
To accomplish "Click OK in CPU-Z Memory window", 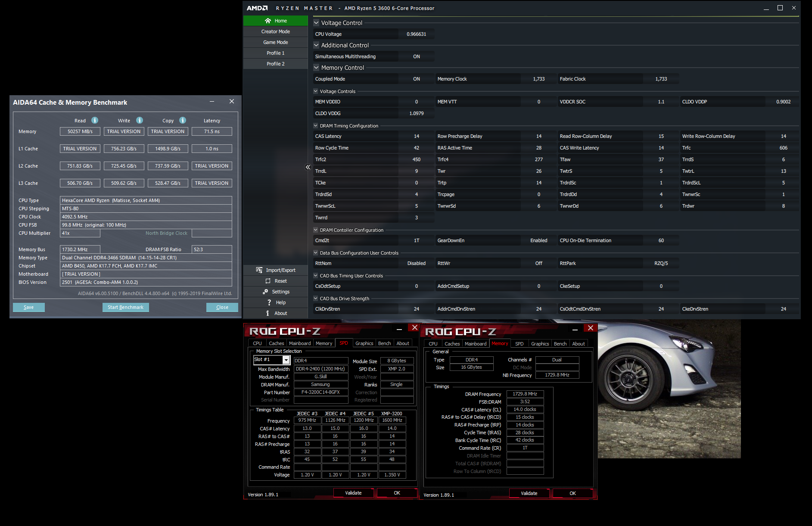I will pyautogui.click(x=572, y=493).
